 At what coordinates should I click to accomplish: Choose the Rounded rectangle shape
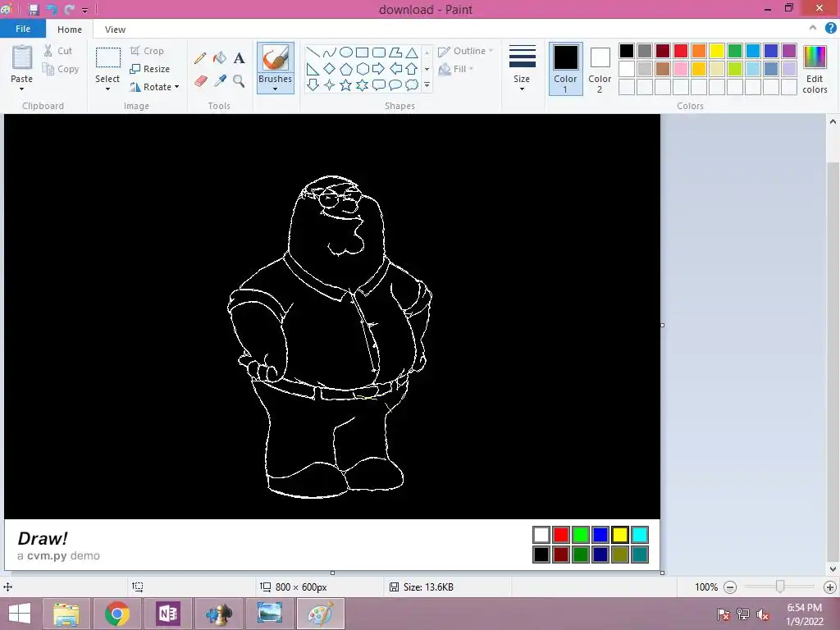click(379, 52)
